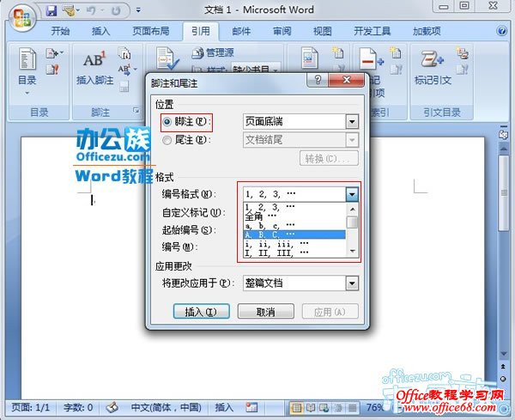
Task: Choose 'i, ii, iii, …' format in list
Action: tap(294, 244)
